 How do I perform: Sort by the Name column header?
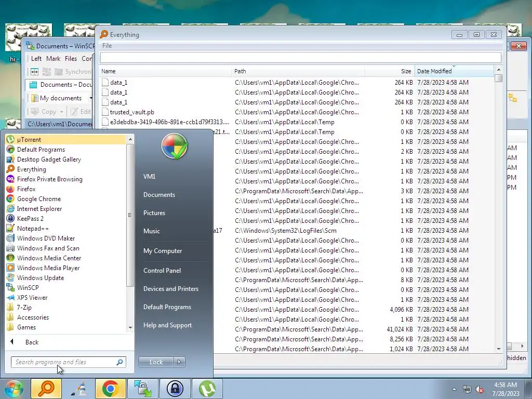166,71
